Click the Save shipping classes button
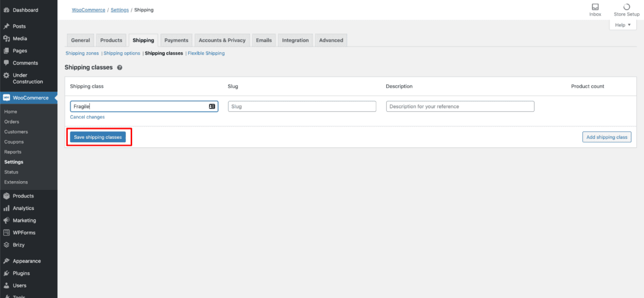Viewport: 644px width, 298px height. [x=97, y=137]
